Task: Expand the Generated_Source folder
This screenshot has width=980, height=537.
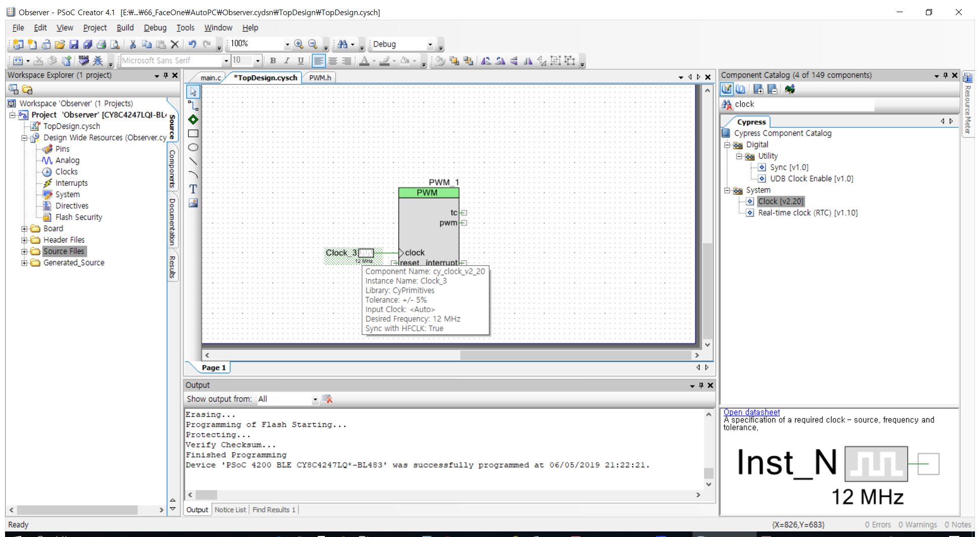Action: [24, 263]
